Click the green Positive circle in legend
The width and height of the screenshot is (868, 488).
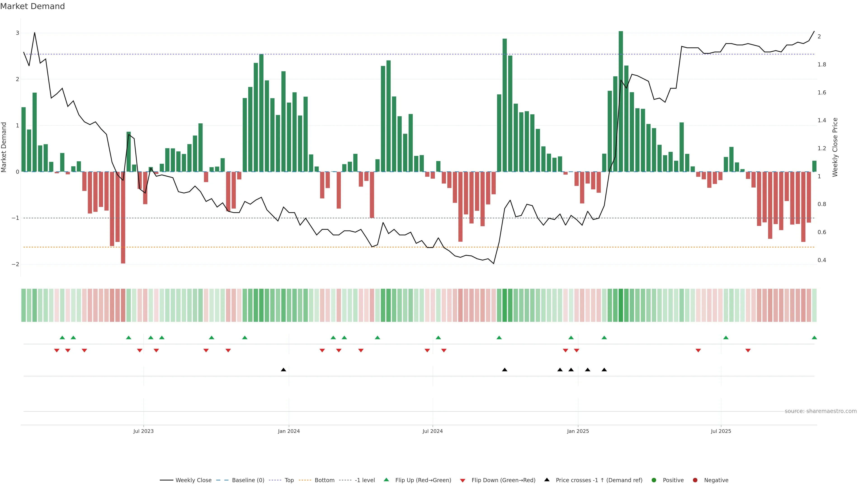click(x=654, y=480)
